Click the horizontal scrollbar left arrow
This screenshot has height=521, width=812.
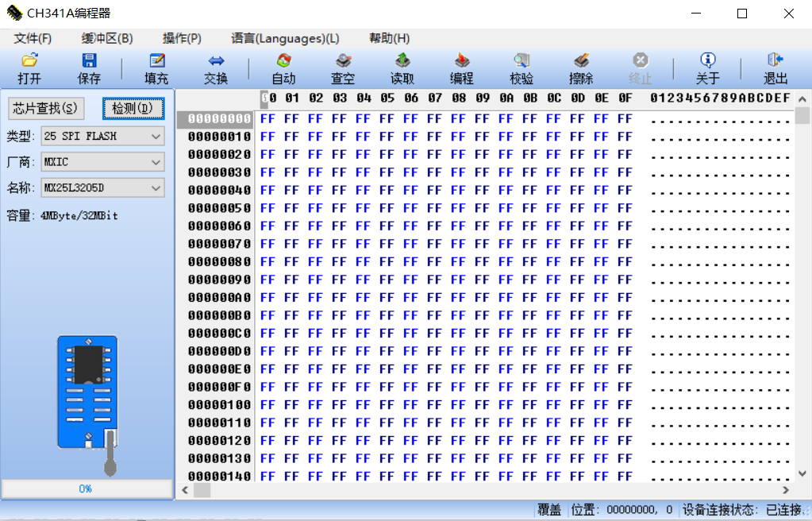[185, 490]
